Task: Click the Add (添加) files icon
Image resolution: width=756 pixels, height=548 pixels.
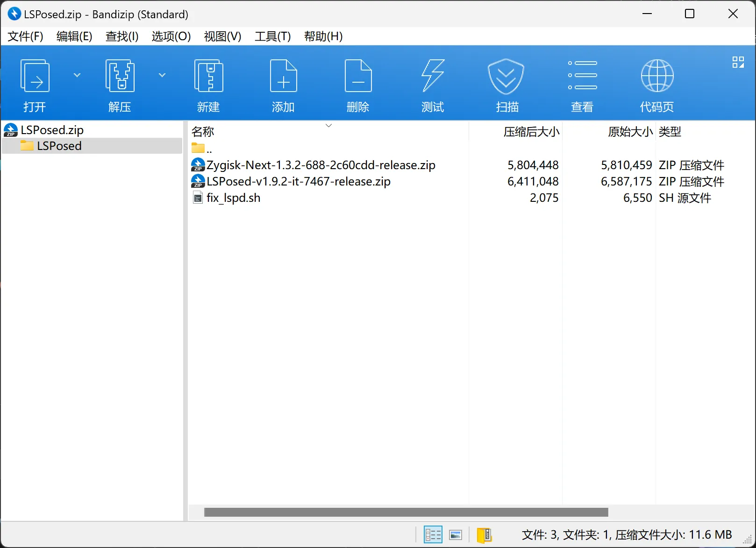Action: [283, 76]
